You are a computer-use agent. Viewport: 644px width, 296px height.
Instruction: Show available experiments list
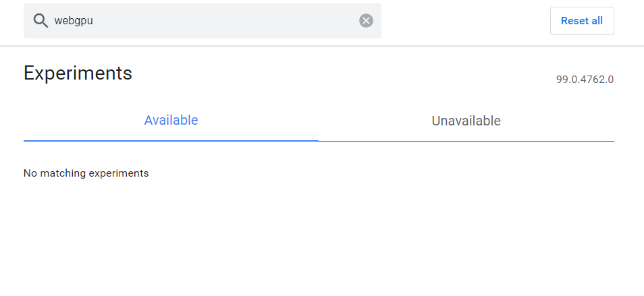[x=171, y=121]
